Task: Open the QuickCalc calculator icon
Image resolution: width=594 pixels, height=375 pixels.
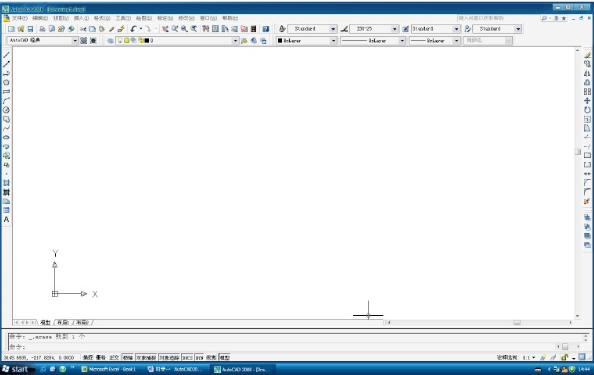Action: coord(253,29)
